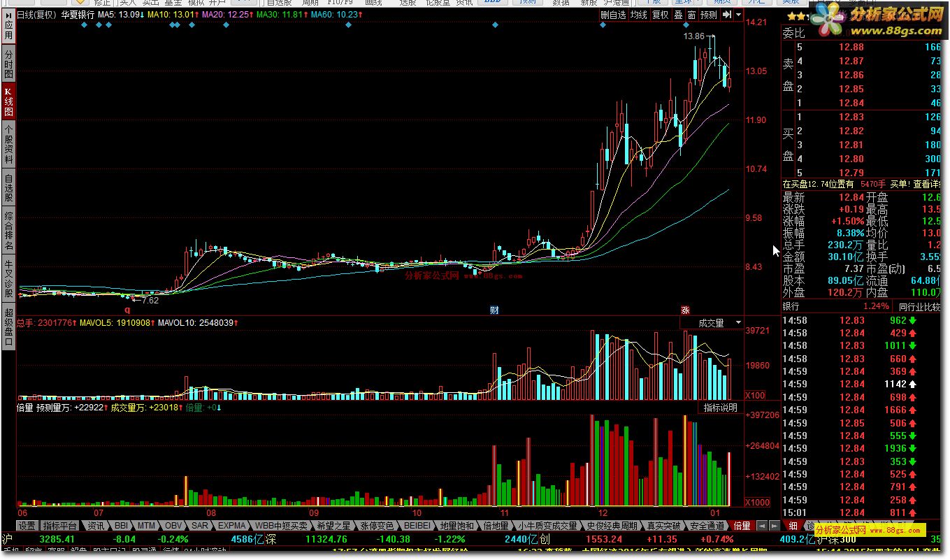Screen dimensions: 950x560
Task: Click 删自选 button above chart
Action: 614,14
